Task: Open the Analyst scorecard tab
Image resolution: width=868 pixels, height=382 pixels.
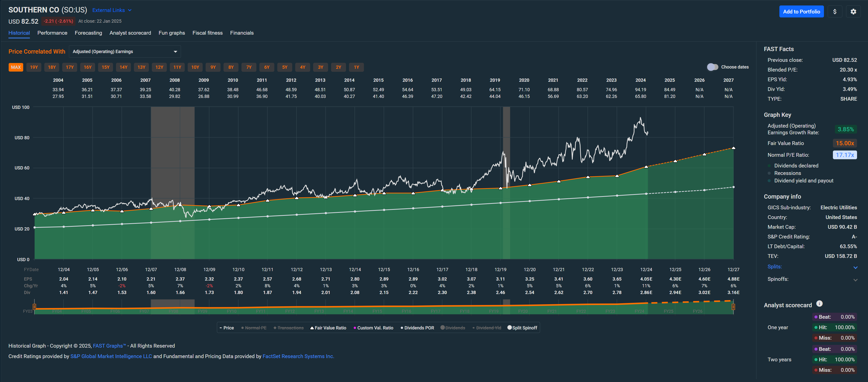Action: (130, 33)
